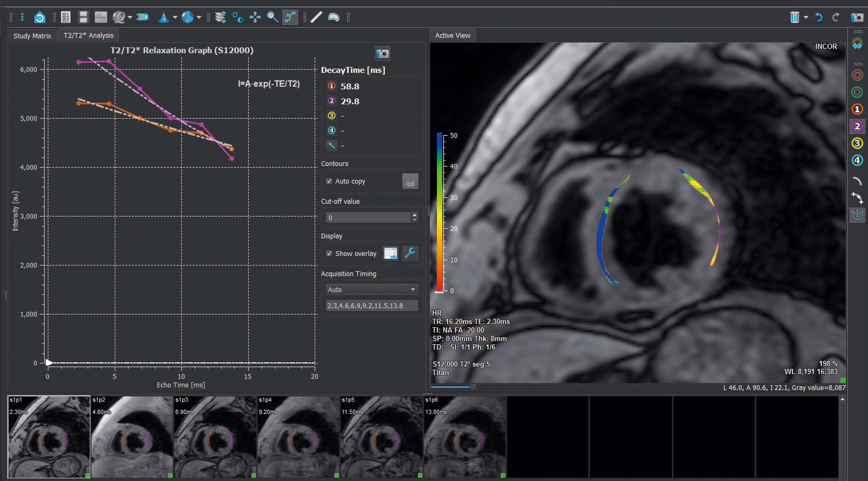Screen dimensions: 868x481
Task: Select the red endocardial contour tool
Action: tap(857, 75)
